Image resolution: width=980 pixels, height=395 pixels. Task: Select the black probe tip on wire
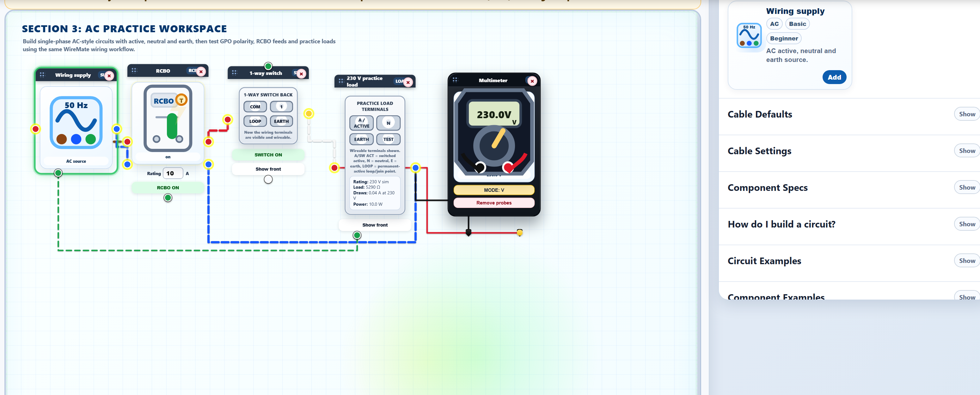coord(468,232)
